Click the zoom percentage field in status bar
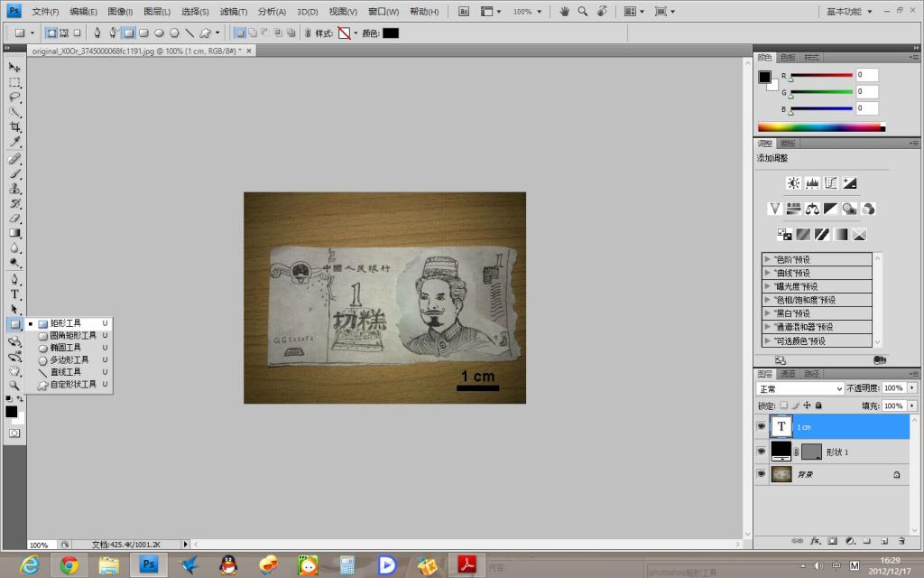Image resolution: width=924 pixels, height=578 pixels. tap(42, 545)
